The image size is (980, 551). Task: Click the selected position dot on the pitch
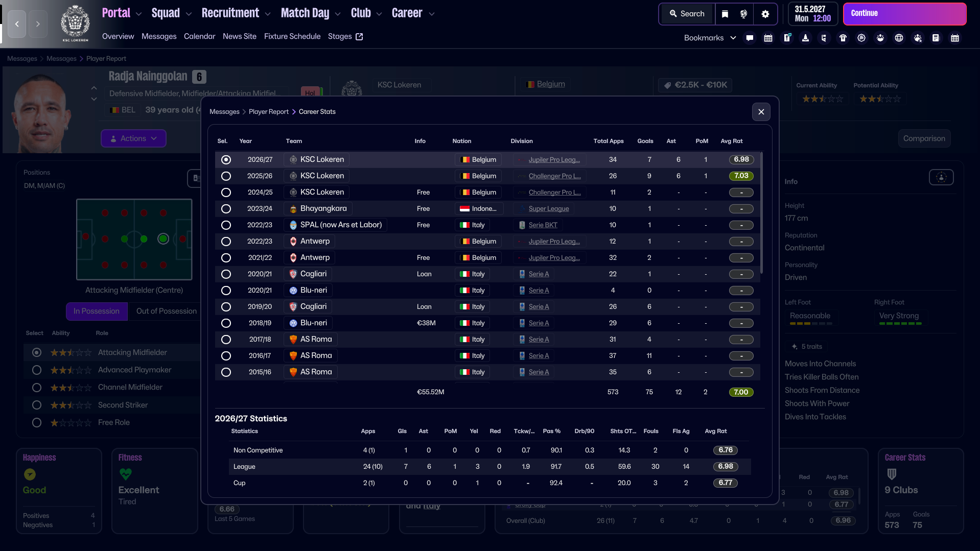(x=163, y=238)
